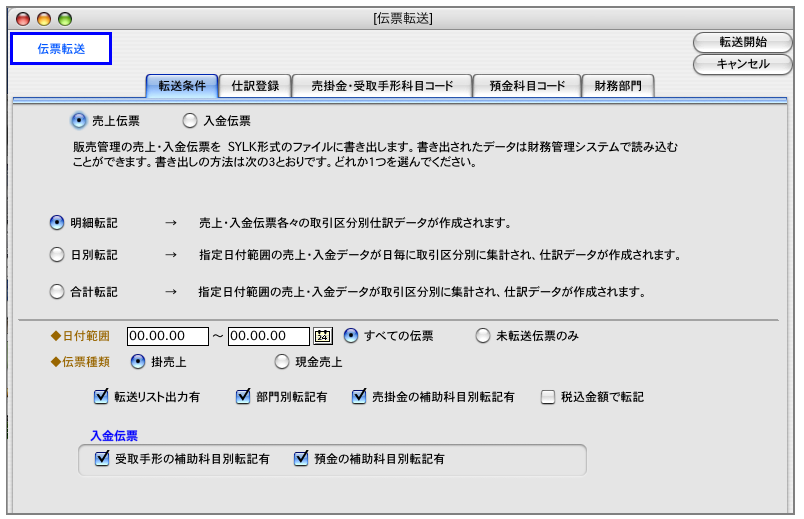The height and width of the screenshot is (519, 804).
Task: Select 現金売上 slip type
Action: [282, 362]
